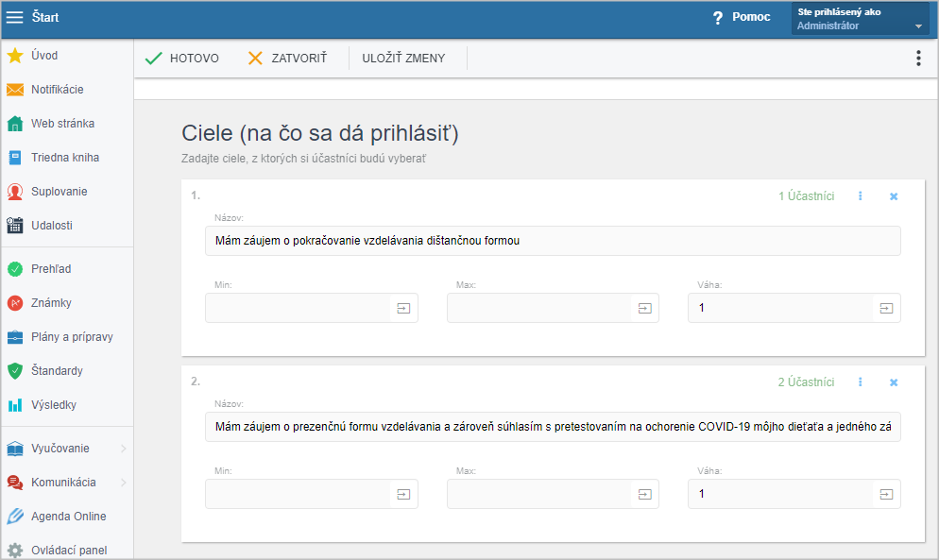Expand the Vyučovanie sidebar submenu
The width and height of the screenshot is (939, 560).
[123, 449]
